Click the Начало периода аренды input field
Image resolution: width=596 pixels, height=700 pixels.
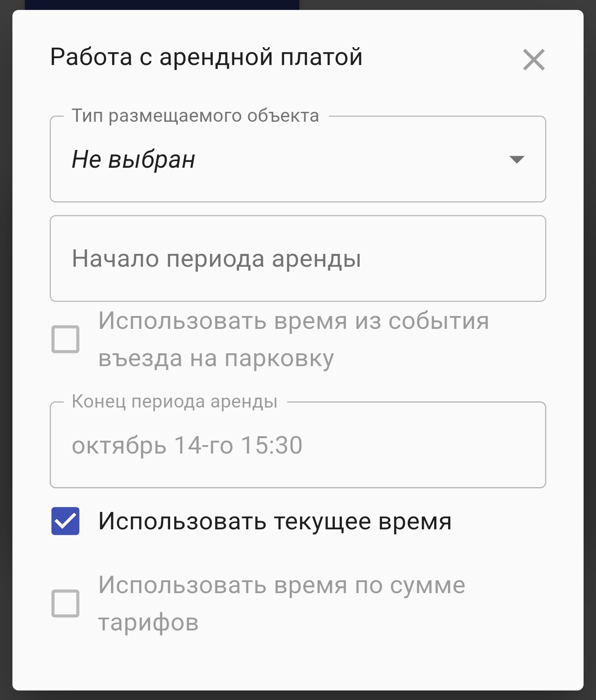(x=297, y=258)
